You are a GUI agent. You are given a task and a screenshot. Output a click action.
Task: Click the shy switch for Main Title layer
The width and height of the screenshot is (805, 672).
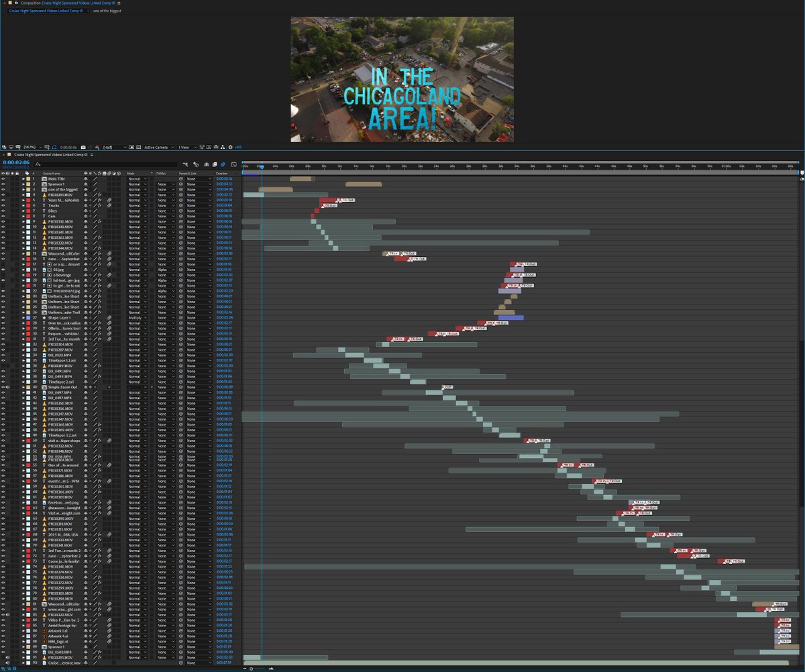pos(85,178)
